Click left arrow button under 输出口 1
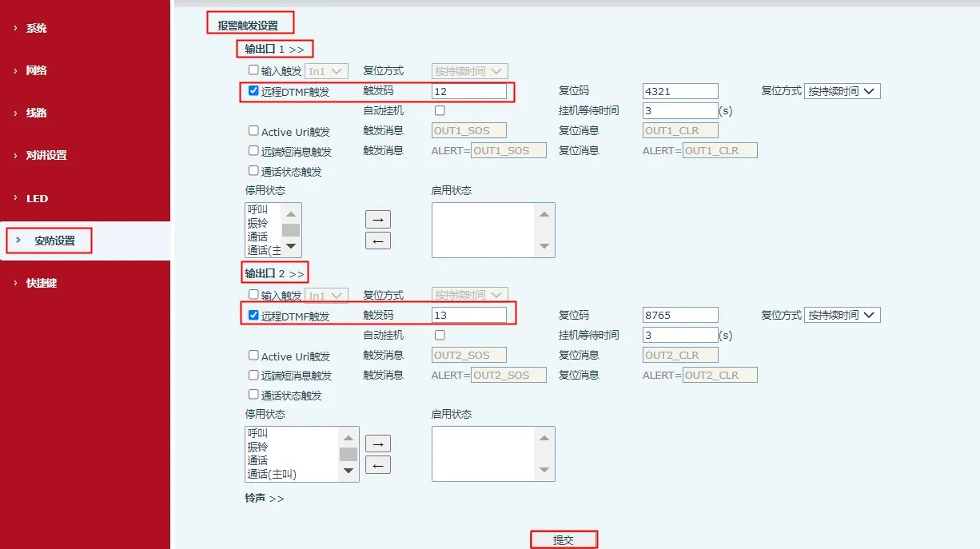 (377, 240)
